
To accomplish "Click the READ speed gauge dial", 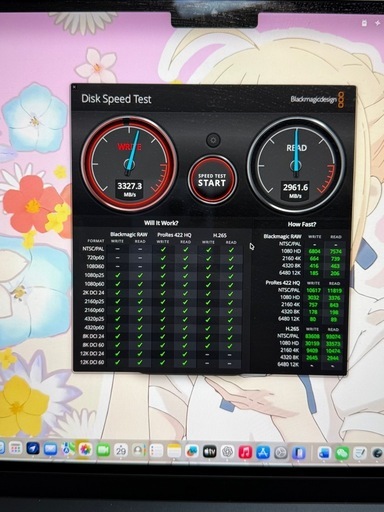I will (296, 165).
